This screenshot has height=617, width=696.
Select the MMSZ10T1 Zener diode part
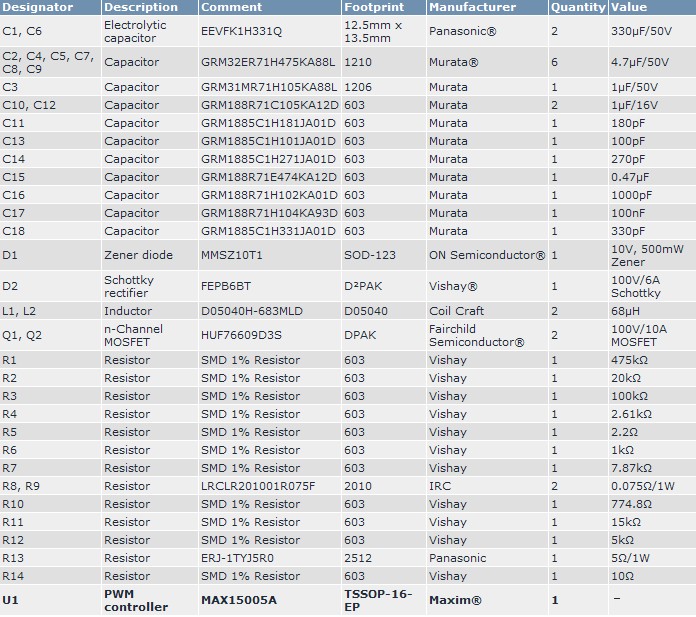232,255
